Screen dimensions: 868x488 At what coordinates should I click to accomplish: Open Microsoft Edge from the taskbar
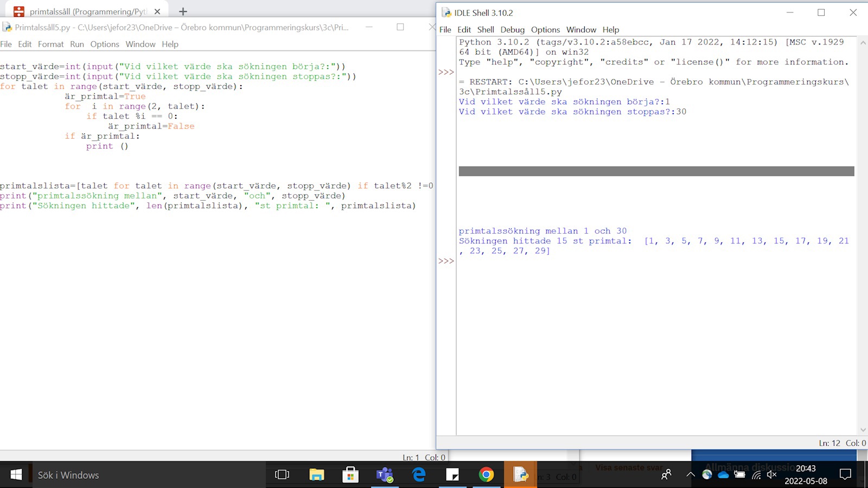click(x=419, y=475)
